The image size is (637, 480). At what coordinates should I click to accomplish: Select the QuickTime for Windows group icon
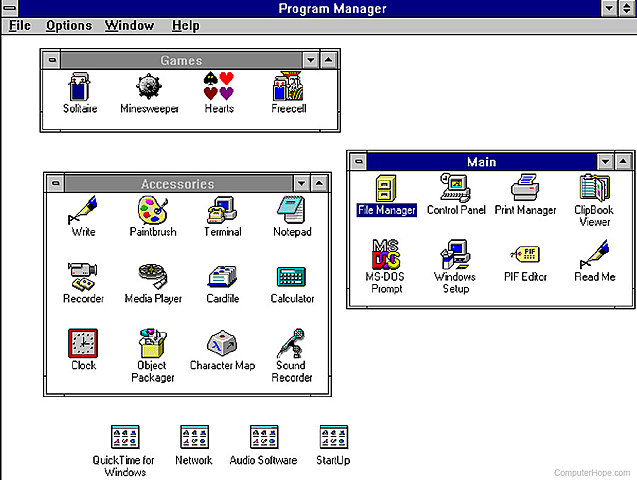(125, 437)
